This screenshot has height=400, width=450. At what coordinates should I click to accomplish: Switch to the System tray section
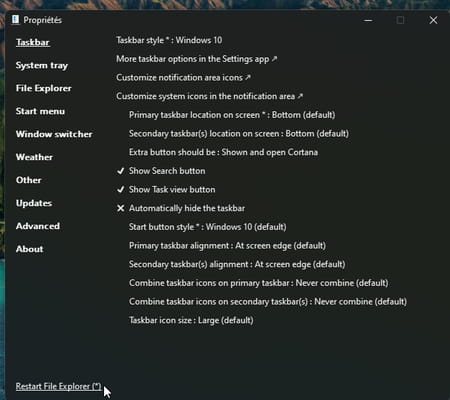tap(42, 65)
